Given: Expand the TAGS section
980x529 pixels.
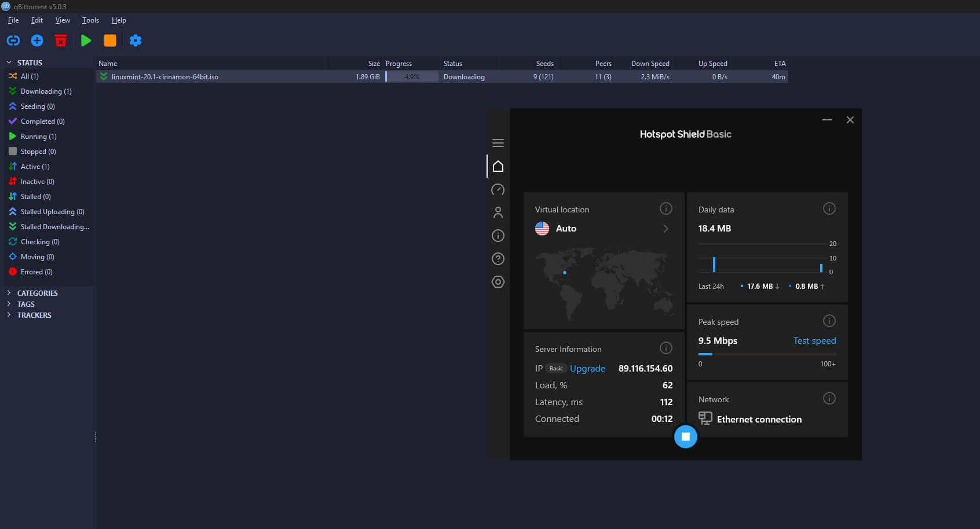Looking at the screenshot, I should (x=9, y=304).
